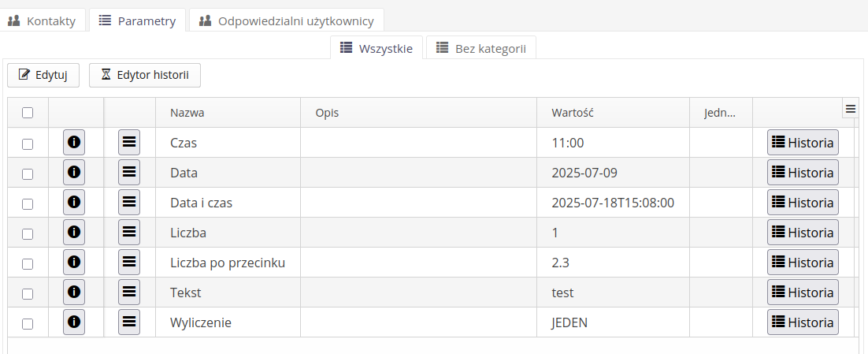This screenshot has height=354, width=868.
Task: Toggle the select-all checkbox in the table header
Action: pyautogui.click(x=28, y=113)
